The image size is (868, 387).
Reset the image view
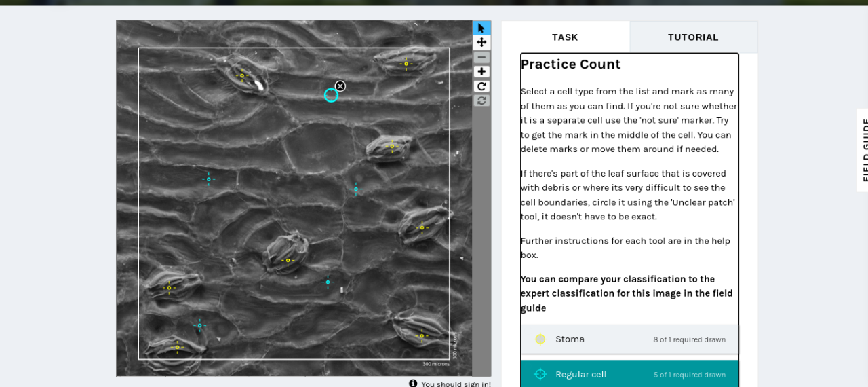(x=481, y=100)
